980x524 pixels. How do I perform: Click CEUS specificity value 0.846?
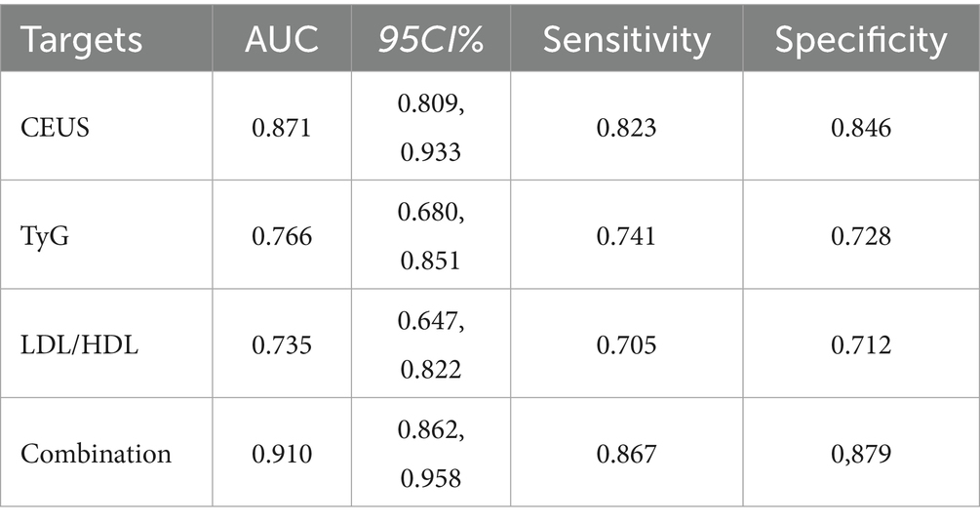click(860, 127)
